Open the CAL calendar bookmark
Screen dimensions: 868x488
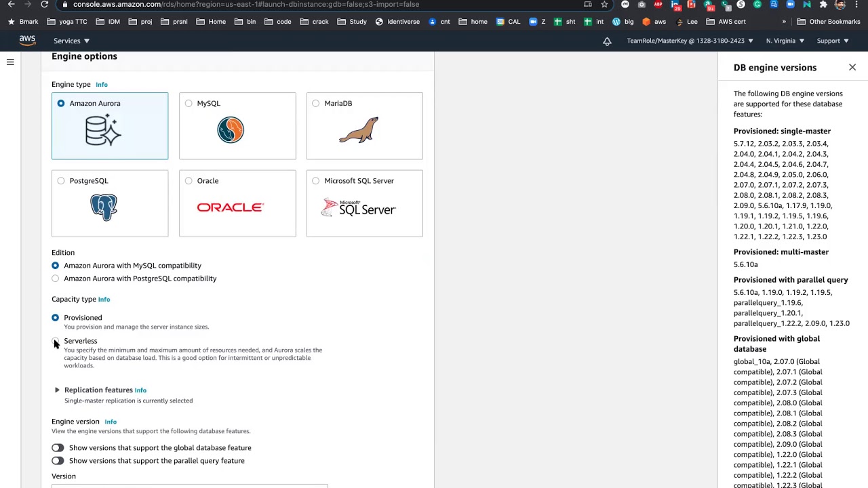(x=508, y=22)
